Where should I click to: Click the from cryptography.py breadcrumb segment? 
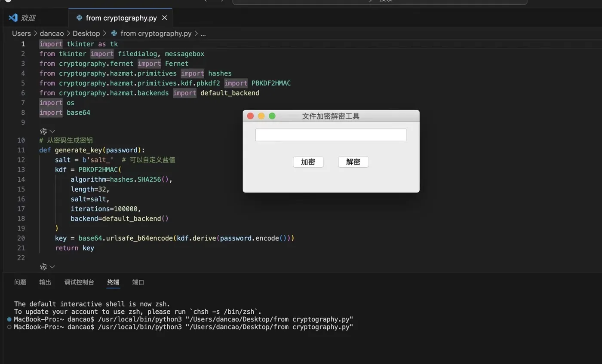[156, 34]
